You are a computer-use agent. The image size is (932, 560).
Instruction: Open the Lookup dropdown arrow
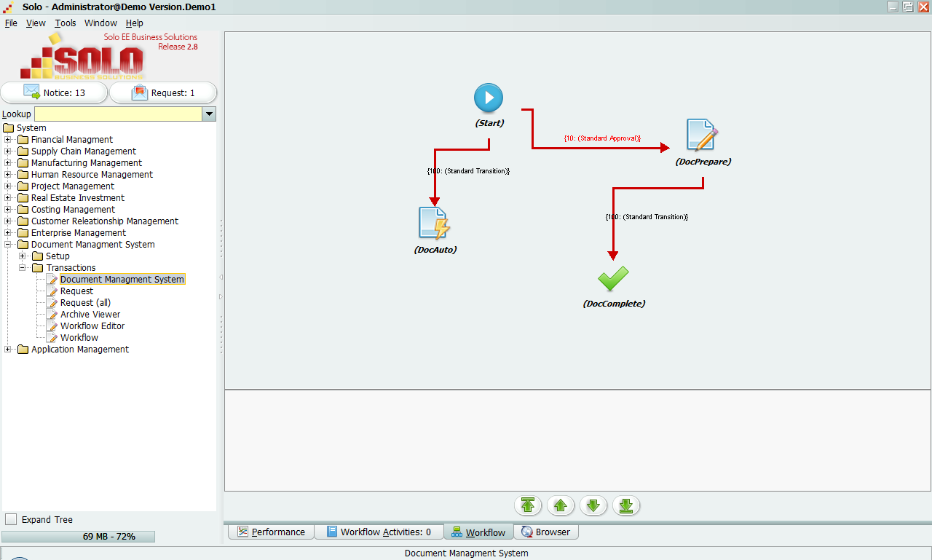click(x=209, y=114)
